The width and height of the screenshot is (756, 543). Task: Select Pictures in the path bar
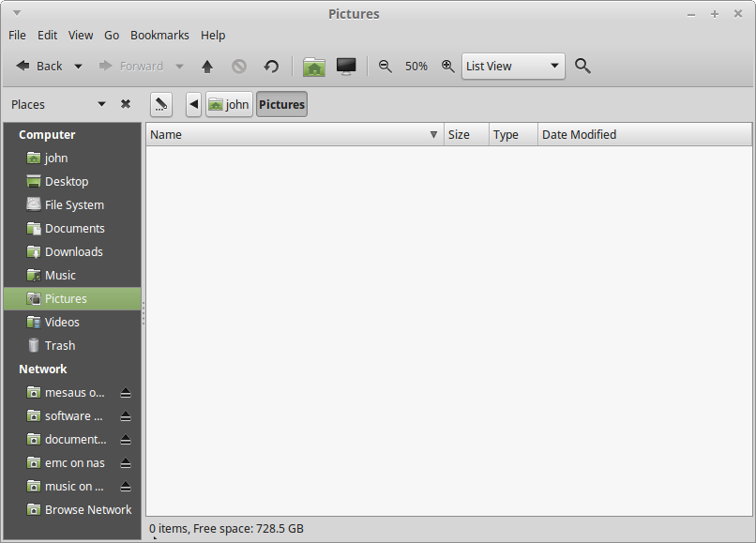click(282, 104)
